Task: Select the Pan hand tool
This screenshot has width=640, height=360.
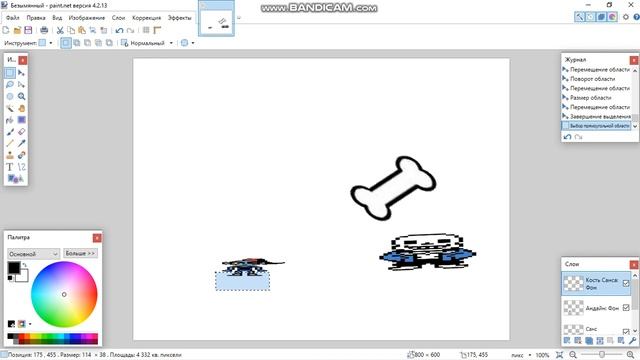Action: [22, 108]
